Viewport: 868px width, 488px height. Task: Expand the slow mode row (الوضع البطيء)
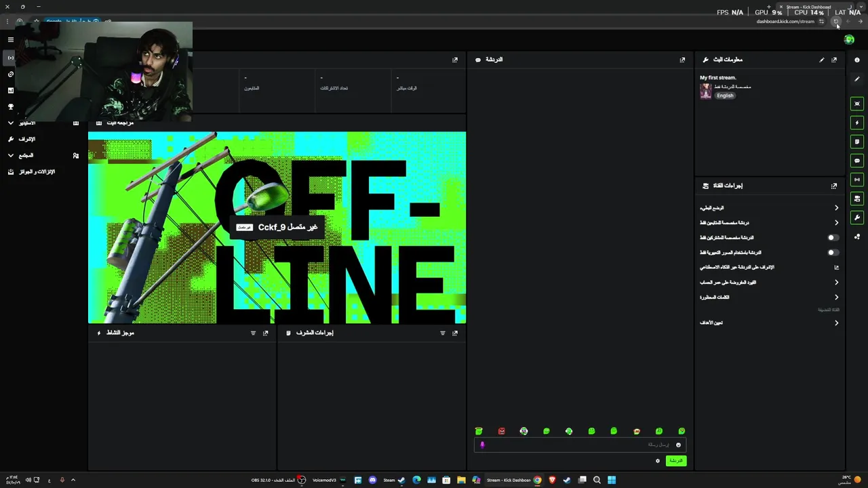(x=769, y=208)
